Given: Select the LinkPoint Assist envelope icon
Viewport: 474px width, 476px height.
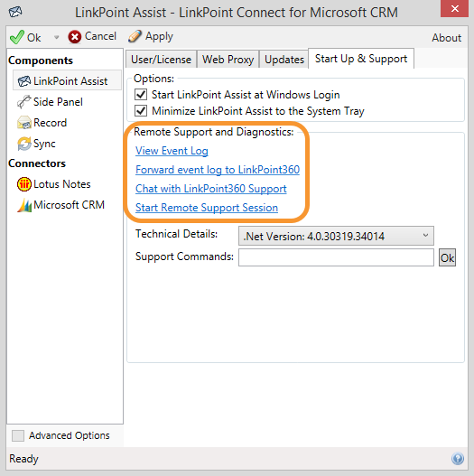Looking at the screenshot, I should click(24, 81).
